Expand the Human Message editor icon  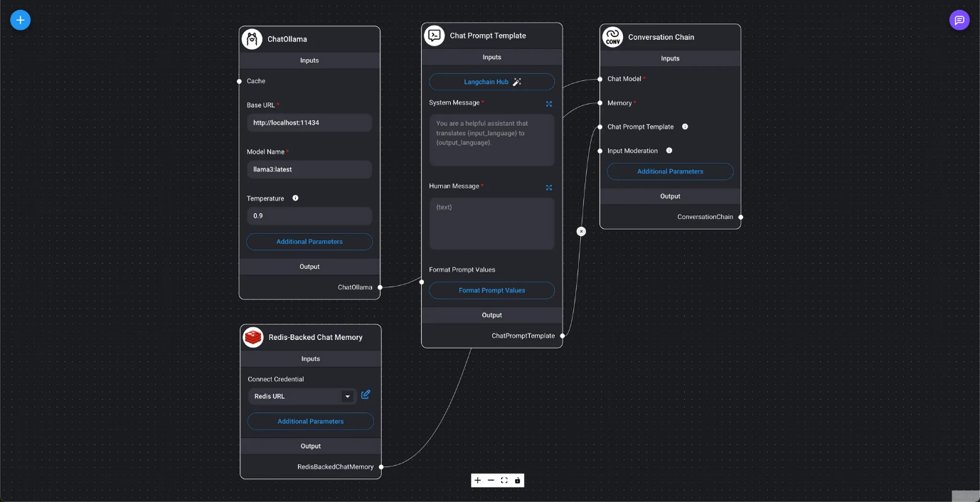(549, 188)
